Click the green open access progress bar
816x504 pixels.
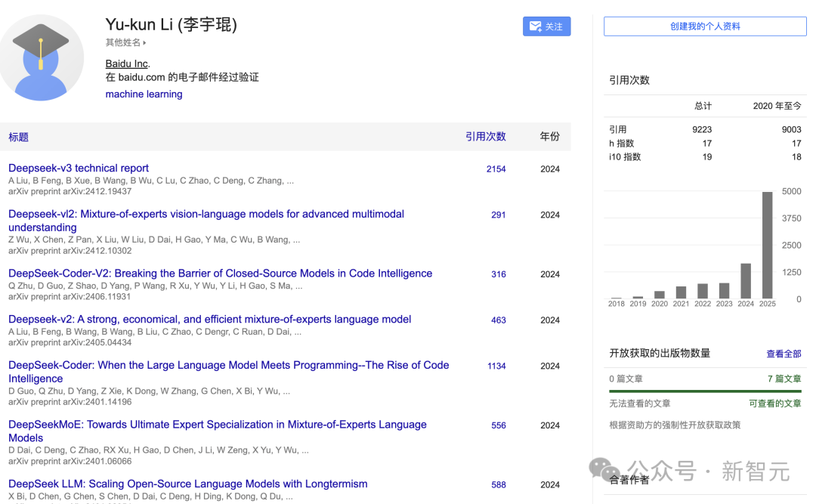704,391
